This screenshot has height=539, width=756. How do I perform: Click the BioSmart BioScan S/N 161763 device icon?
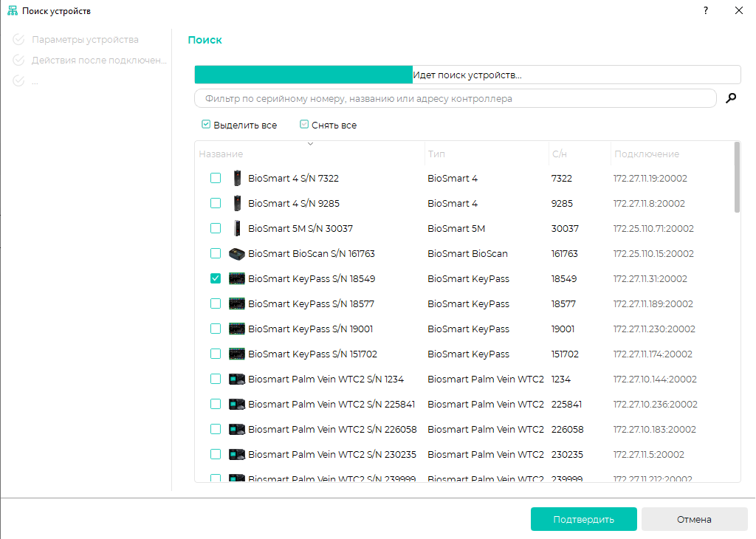tap(237, 253)
